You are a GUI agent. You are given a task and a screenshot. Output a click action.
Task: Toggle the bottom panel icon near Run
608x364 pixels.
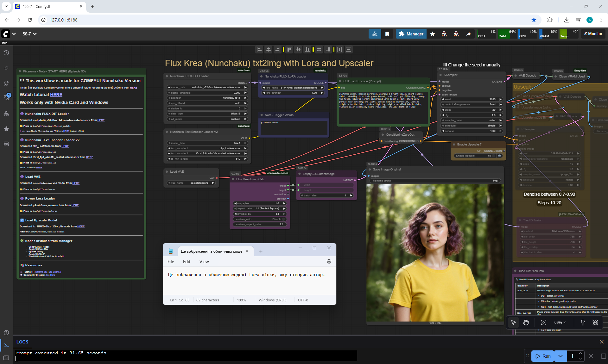pyautogui.click(x=603, y=356)
